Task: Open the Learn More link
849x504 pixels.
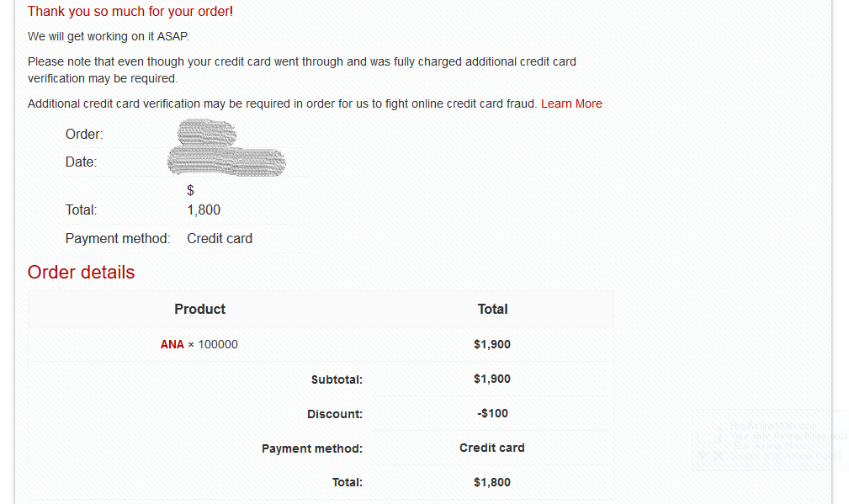Action: (571, 103)
